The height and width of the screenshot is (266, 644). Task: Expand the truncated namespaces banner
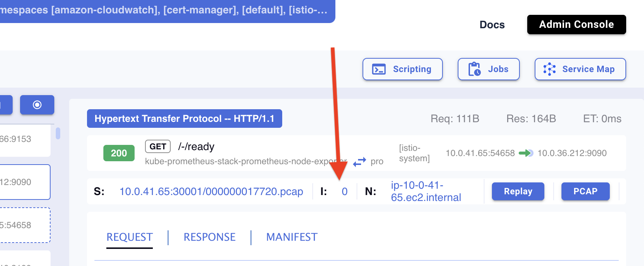click(167, 10)
